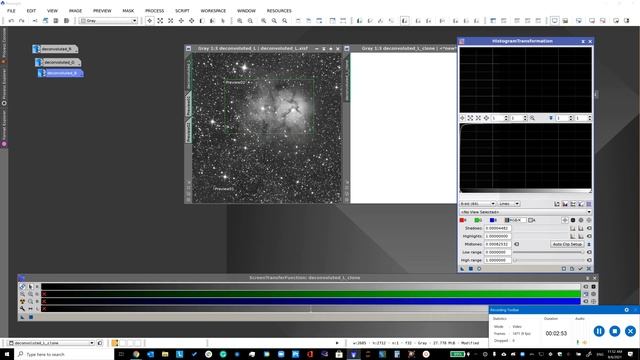Image resolution: width=640 pixels, height=360 pixels.
Task: Open the WORKSPACE menu
Action: 213,11
